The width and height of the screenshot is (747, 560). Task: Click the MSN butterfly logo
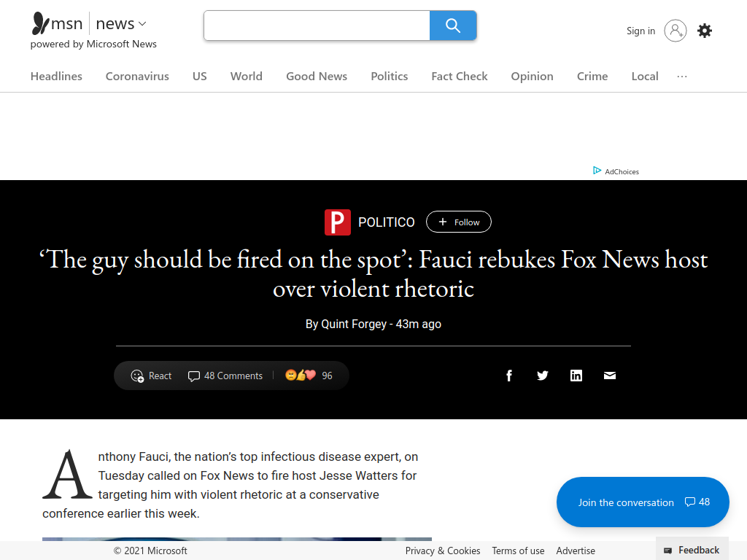(41, 23)
